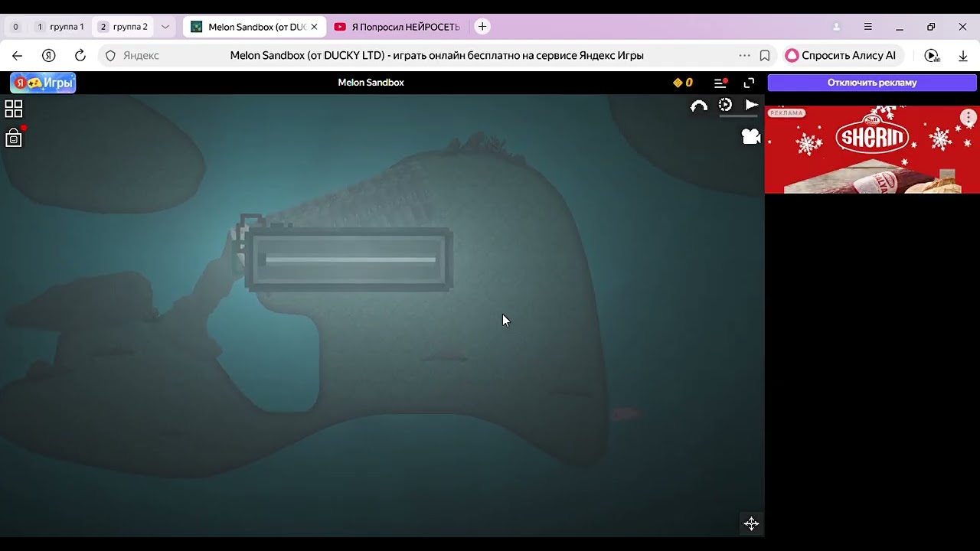The height and width of the screenshot is (551, 980).
Task: Open the browser downloads panel
Action: 963,56
